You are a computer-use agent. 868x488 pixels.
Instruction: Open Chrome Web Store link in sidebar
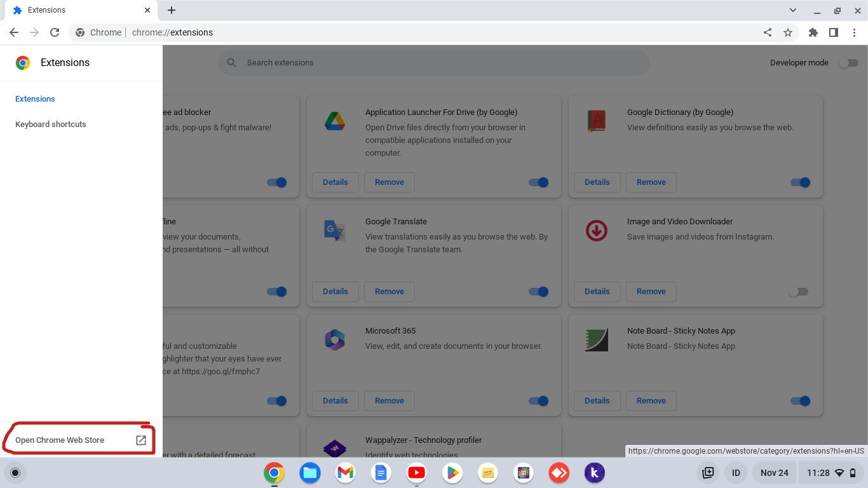tap(81, 440)
